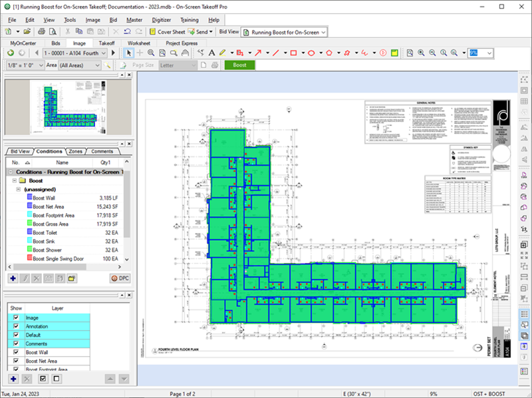Screen dimensions: 532x398
Task: Click the Send button
Action: (198, 32)
